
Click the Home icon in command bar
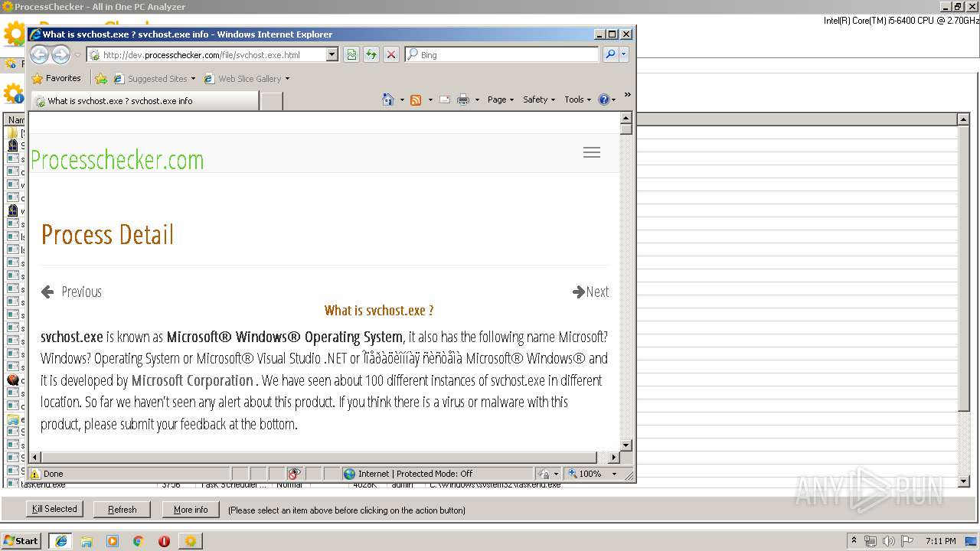[388, 99]
